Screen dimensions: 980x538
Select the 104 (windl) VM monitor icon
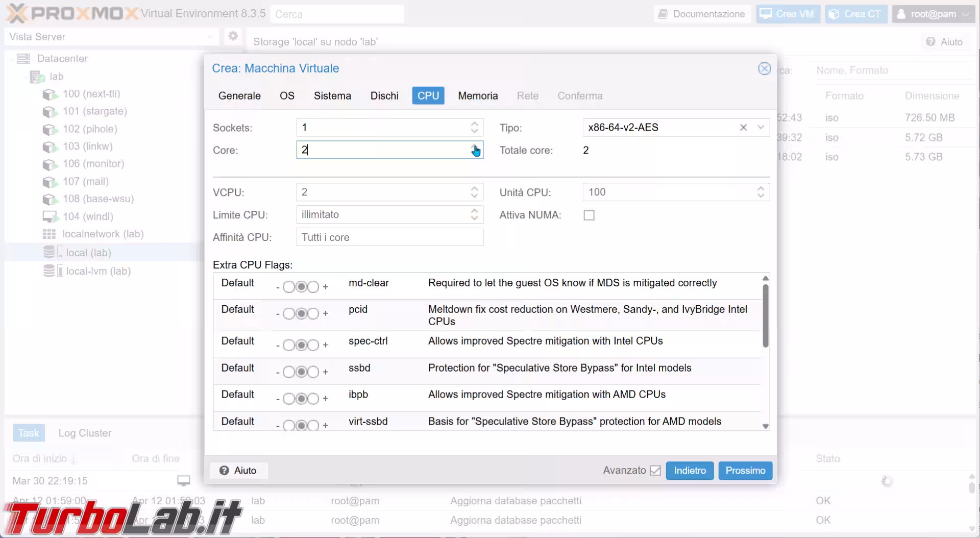50,216
